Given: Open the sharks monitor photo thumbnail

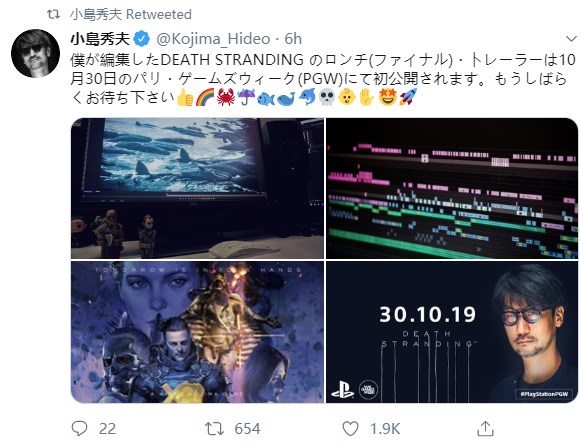Looking at the screenshot, I should click(197, 188).
